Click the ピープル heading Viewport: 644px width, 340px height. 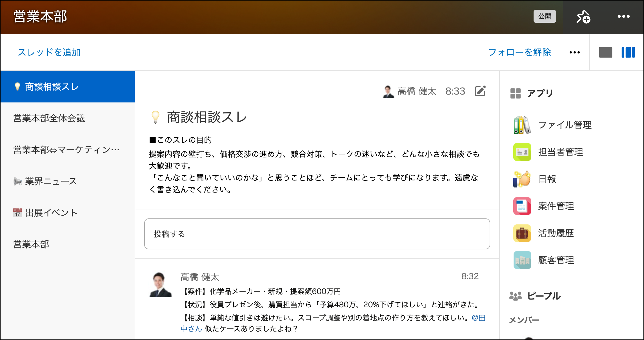tap(544, 296)
